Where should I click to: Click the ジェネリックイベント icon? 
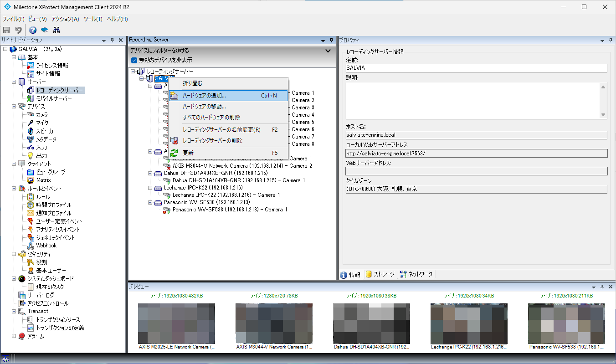[31, 238]
